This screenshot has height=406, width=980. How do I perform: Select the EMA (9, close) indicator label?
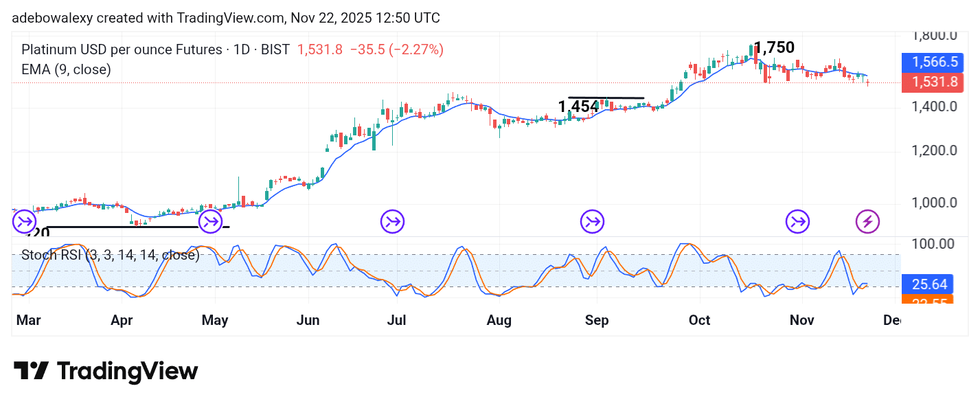[65, 69]
